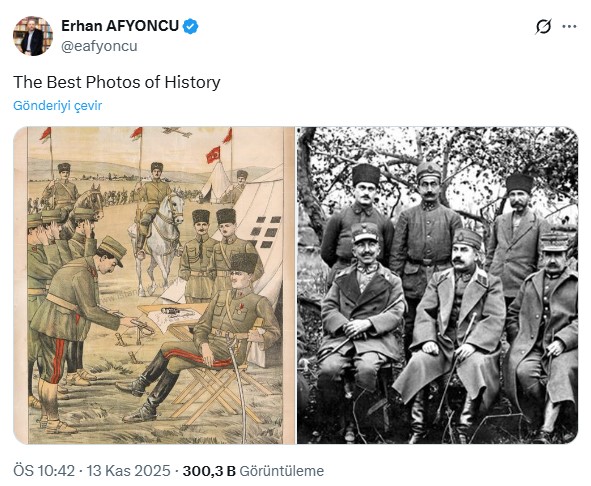Open the @eafyoncu handle link
Viewport: 591px width, 486px height.
pos(99,46)
